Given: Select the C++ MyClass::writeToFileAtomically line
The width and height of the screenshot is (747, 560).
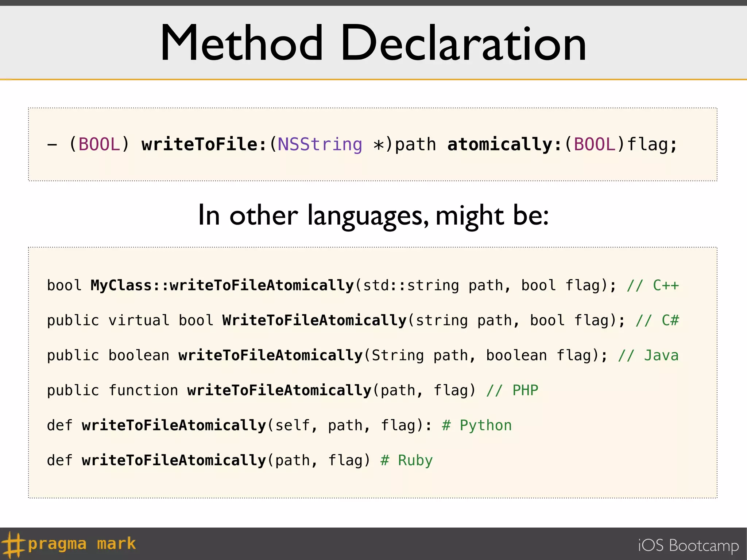Looking at the screenshot, I should [x=363, y=285].
